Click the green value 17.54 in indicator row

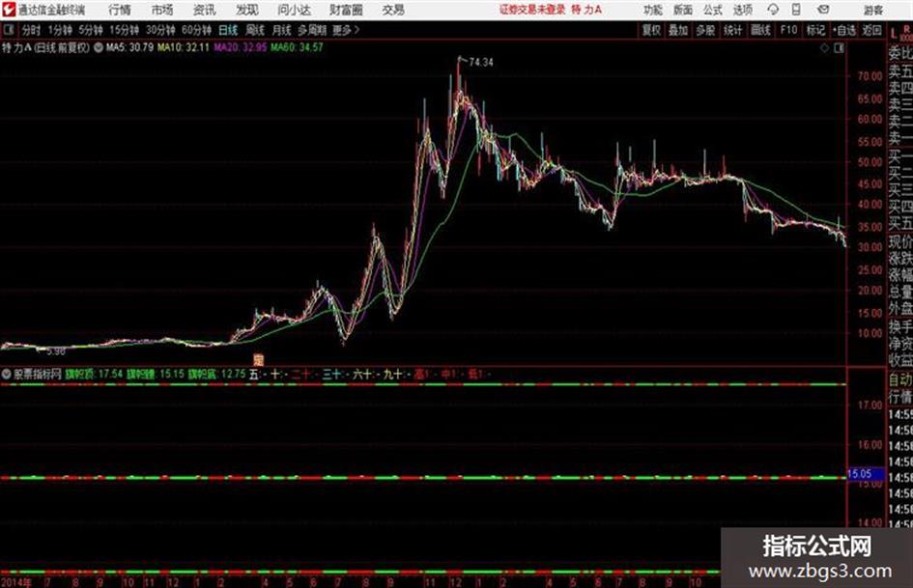(x=111, y=374)
